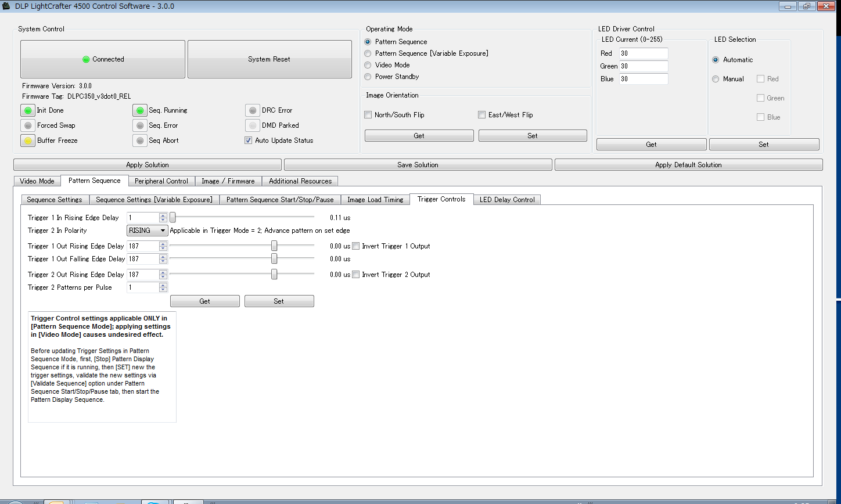The image size is (841, 504).
Task: Decrement Trigger 2 Out Rising Edge Delay
Action: point(163,277)
